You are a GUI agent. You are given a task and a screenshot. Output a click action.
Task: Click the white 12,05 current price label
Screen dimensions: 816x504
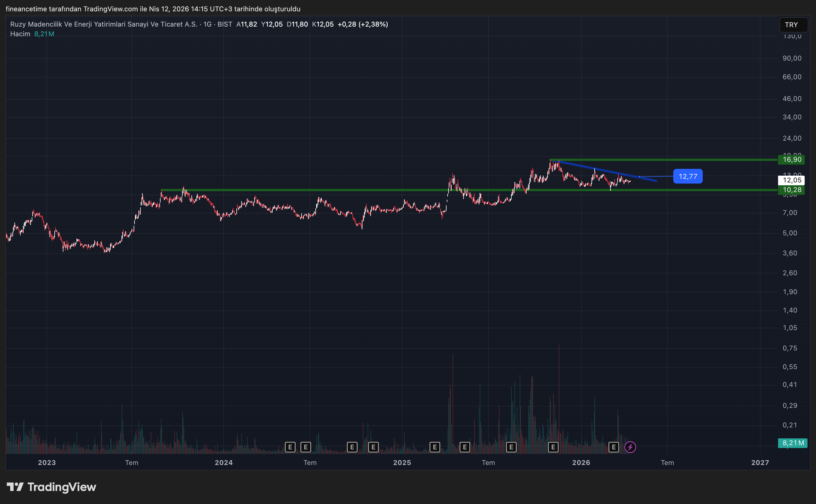click(x=791, y=180)
